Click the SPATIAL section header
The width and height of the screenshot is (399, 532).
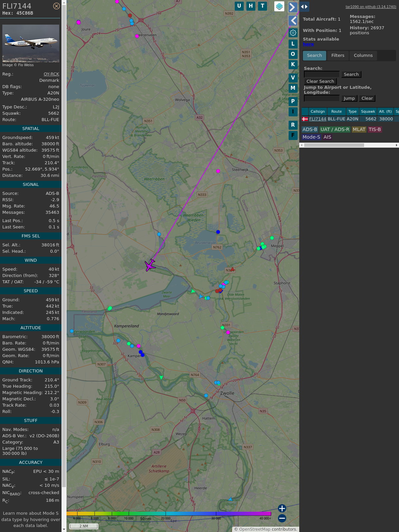pyautogui.click(x=31, y=129)
